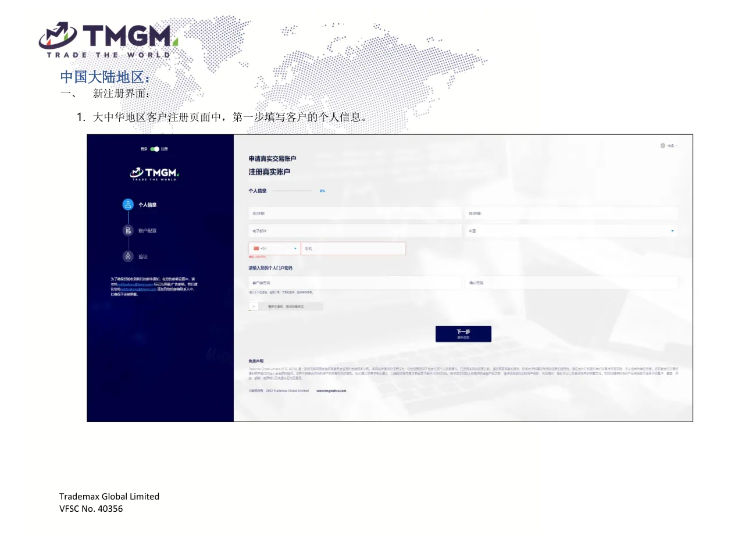756x535 pixels.
Task: Click the 请输入您的个人门户密码 label
Action: 270,268
